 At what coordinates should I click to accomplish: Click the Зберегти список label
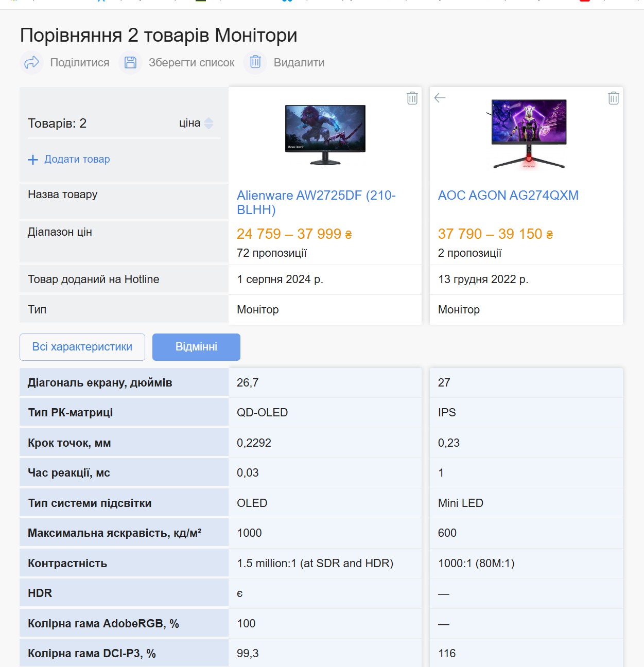(x=192, y=63)
